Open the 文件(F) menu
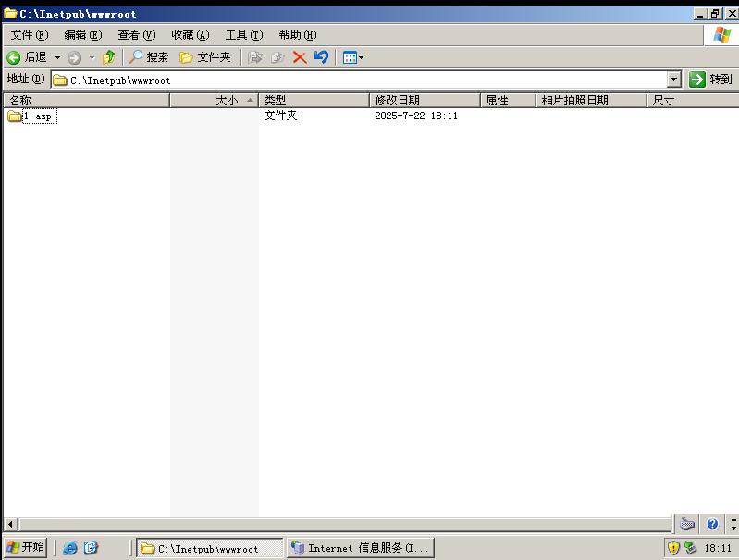 click(x=30, y=35)
